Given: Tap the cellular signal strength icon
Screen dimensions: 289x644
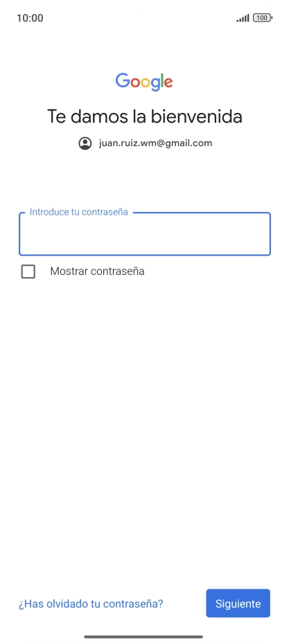Looking at the screenshot, I should point(243,18).
